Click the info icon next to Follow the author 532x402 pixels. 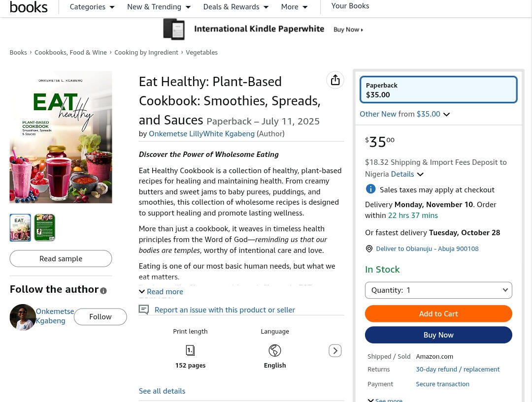[103, 291]
